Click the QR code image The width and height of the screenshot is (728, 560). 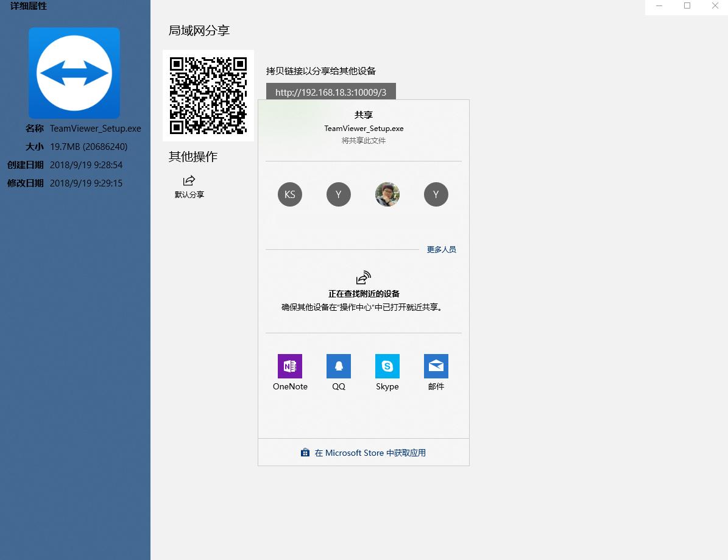208,95
